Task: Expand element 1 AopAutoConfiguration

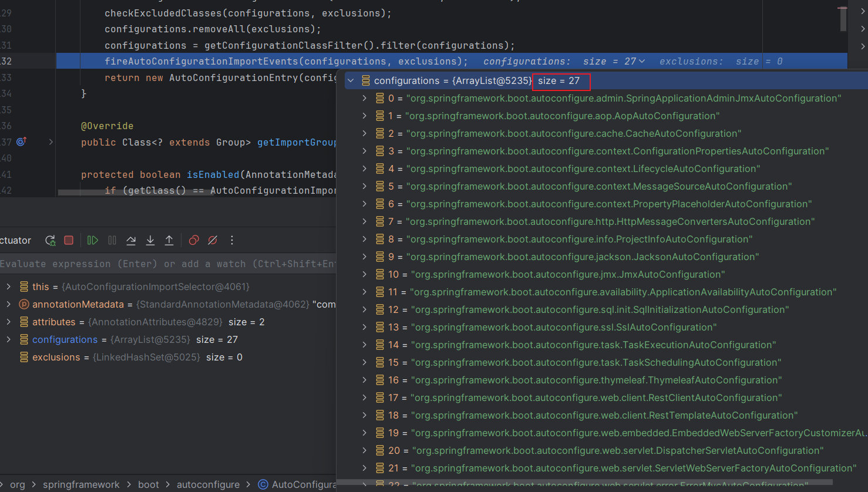Action: click(365, 116)
